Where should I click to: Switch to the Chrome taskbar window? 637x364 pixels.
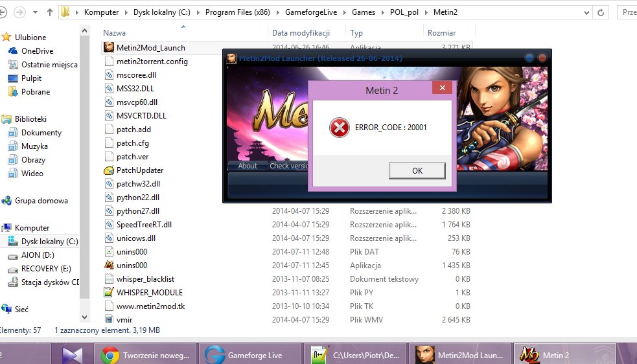145,354
